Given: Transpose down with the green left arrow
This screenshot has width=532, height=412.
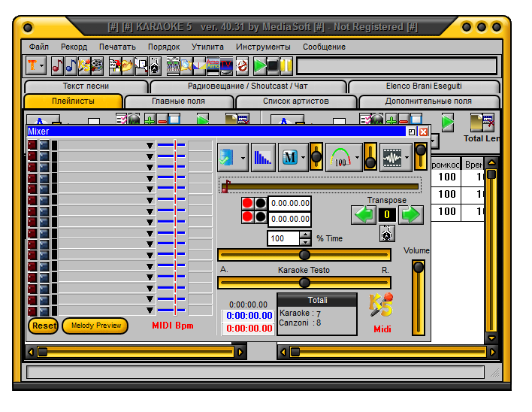Looking at the screenshot, I should coord(364,215).
